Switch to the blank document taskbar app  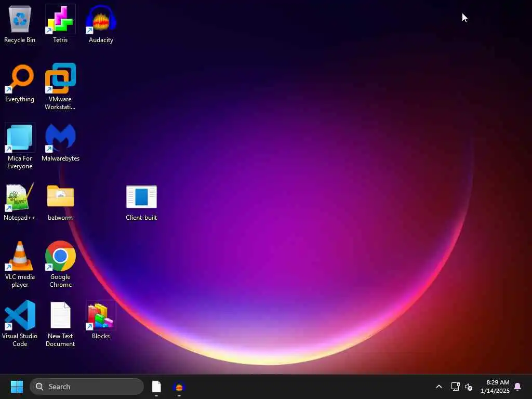(x=156, y=387)
